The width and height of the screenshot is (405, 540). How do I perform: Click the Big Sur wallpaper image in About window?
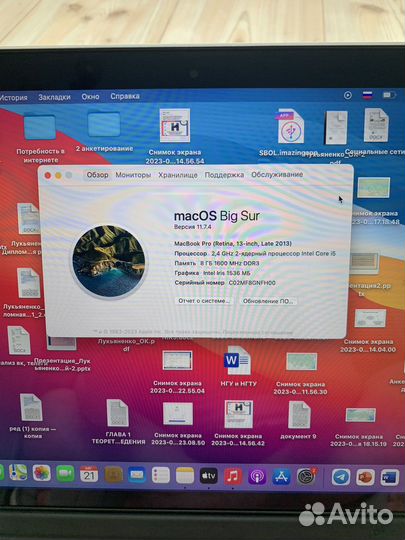coord(108,261)
